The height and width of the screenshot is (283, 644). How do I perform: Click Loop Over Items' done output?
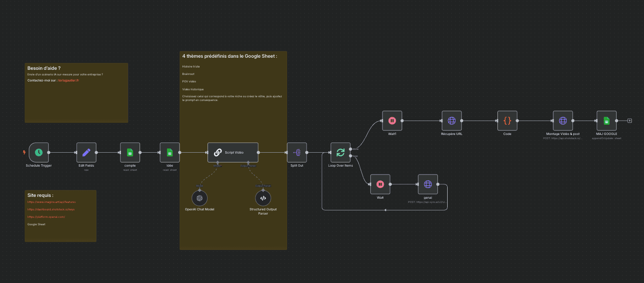(351, 149)
